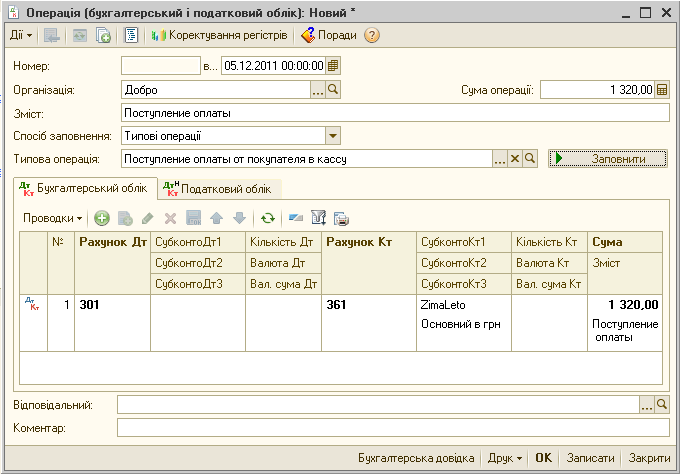Click the Основний в грн cell
The image size is (680, 474).
click(464, 324)
